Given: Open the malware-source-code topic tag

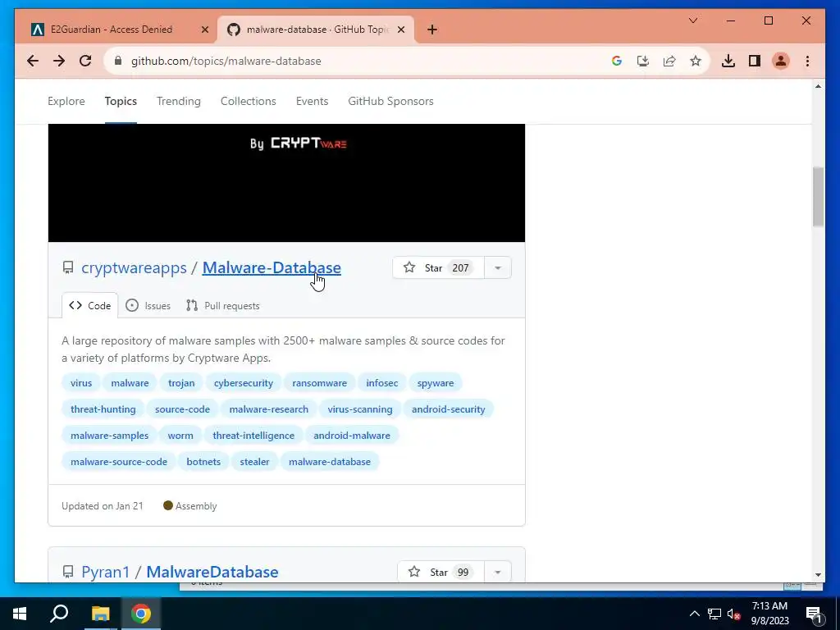Looking at the screenshot, I should click(118, 462).
